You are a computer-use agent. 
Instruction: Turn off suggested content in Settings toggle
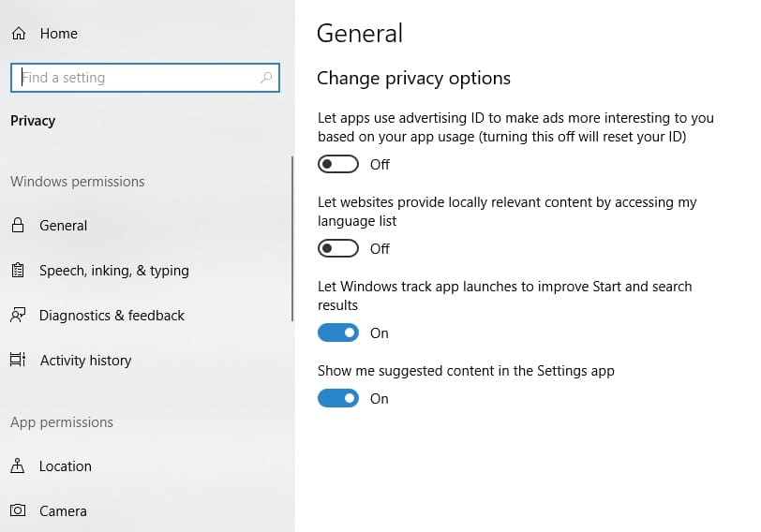pyautogui.click(x=338, y=398)
